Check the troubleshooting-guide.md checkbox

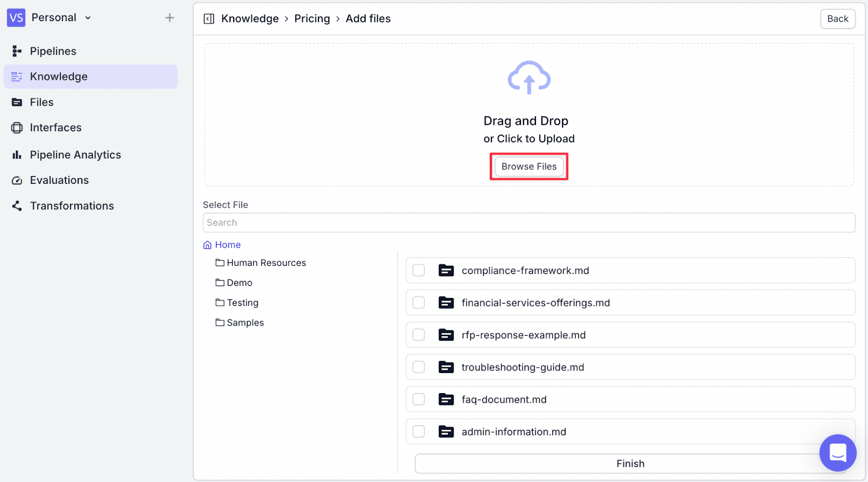click(419, 367)
